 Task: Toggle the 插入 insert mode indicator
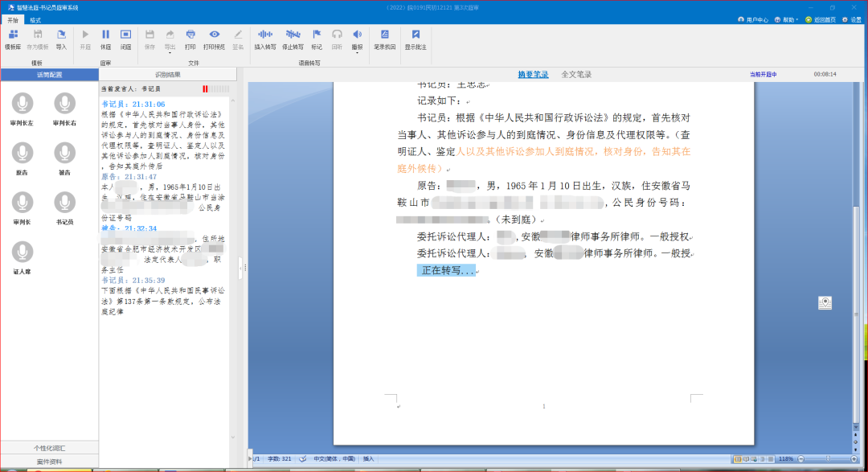coord(368,458)
